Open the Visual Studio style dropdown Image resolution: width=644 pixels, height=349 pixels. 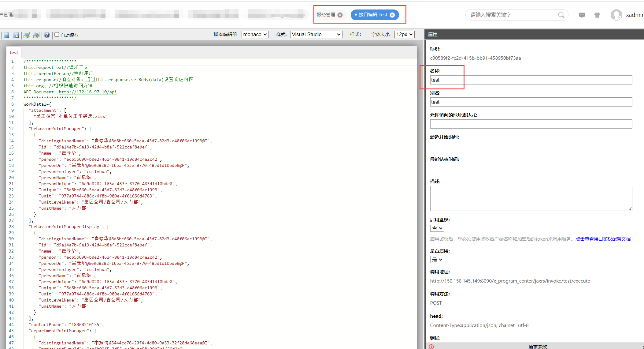tap(316, 34)
